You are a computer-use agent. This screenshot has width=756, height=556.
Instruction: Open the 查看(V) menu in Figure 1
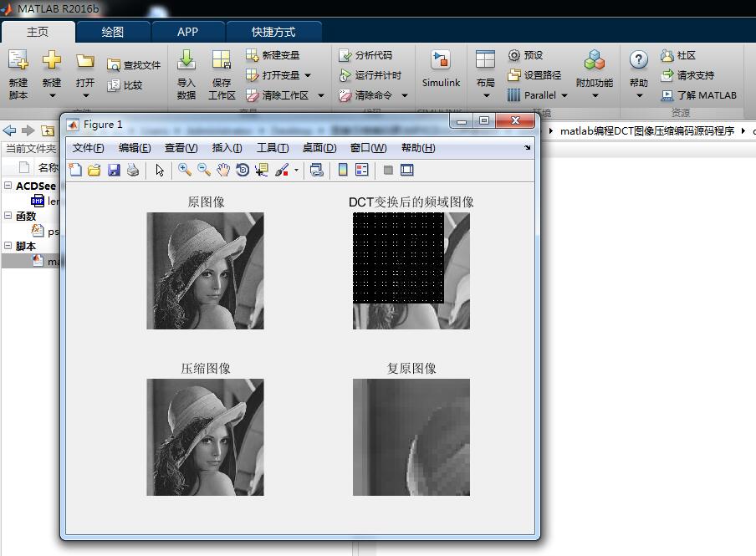click(181, 148)
